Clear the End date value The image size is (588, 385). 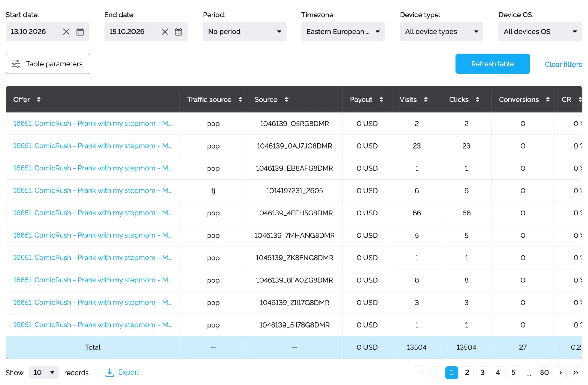[x=165, y=32]
